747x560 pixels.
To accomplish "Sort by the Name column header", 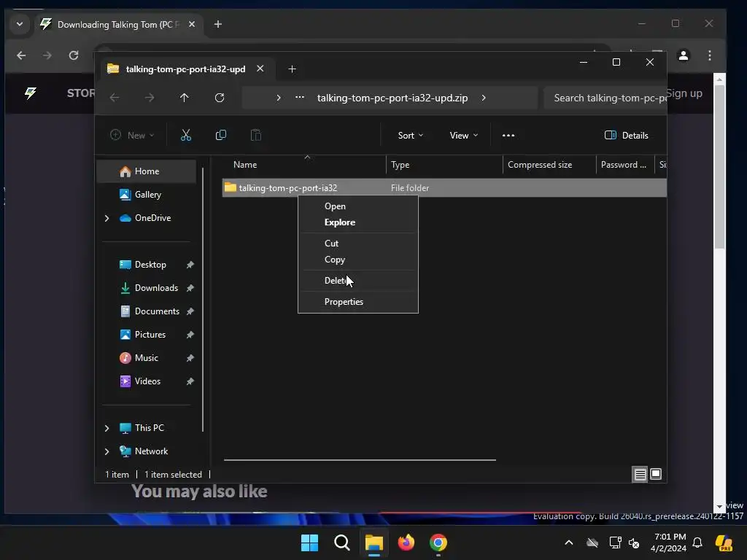I will click(x=304, y=165).
